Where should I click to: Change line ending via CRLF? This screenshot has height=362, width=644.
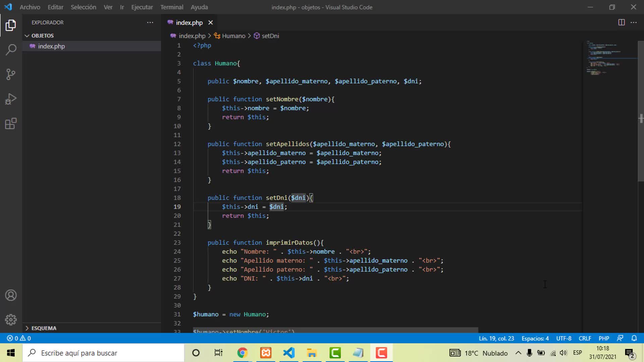[x=585, y=338]
